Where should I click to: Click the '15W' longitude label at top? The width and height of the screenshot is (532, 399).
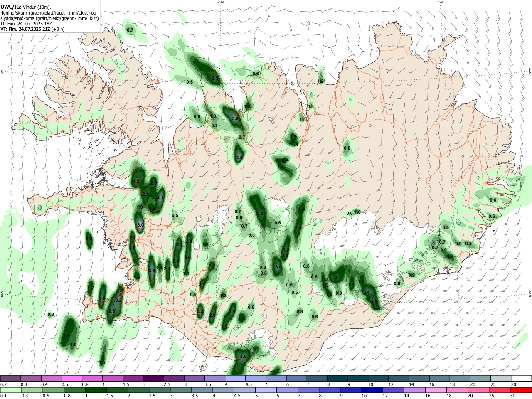tap(440, 2)
